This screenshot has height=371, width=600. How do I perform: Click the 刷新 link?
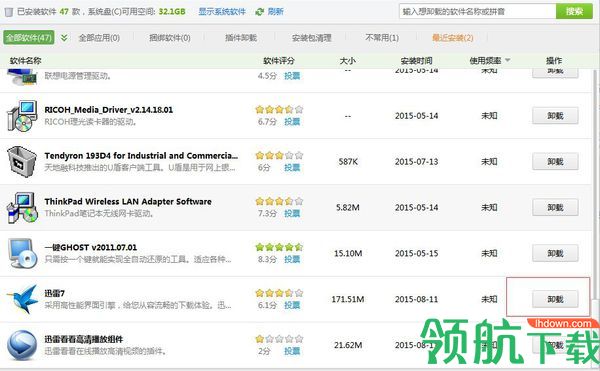tap(276, 12)
